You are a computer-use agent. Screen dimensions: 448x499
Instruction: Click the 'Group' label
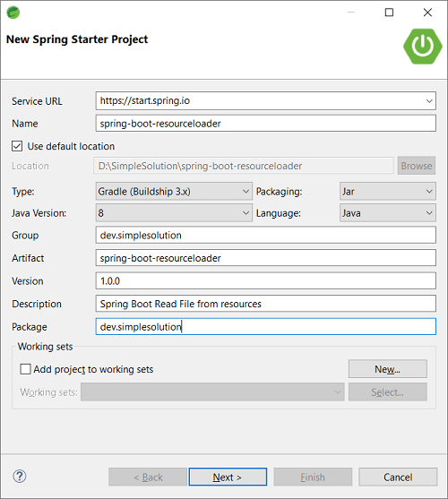pos(25,236)
